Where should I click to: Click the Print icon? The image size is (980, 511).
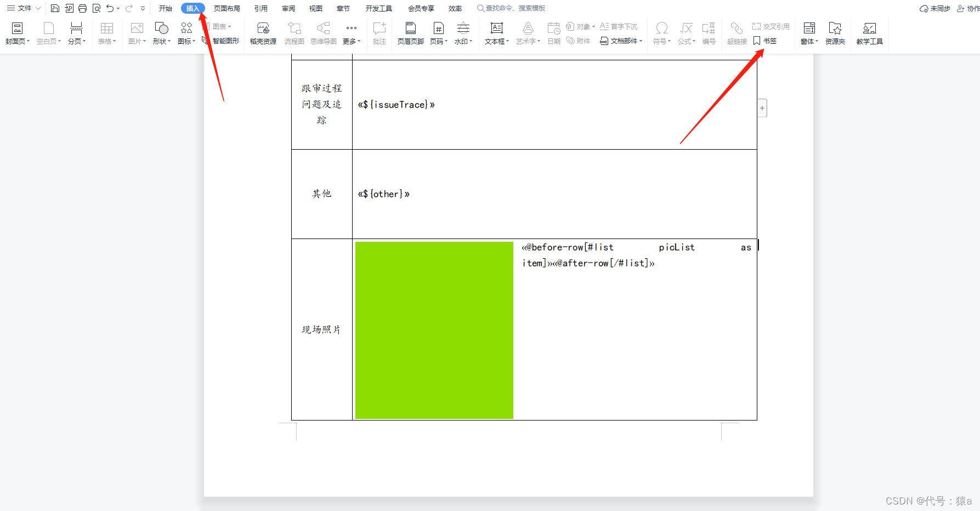pyautogui.click(x=83, y=8)
